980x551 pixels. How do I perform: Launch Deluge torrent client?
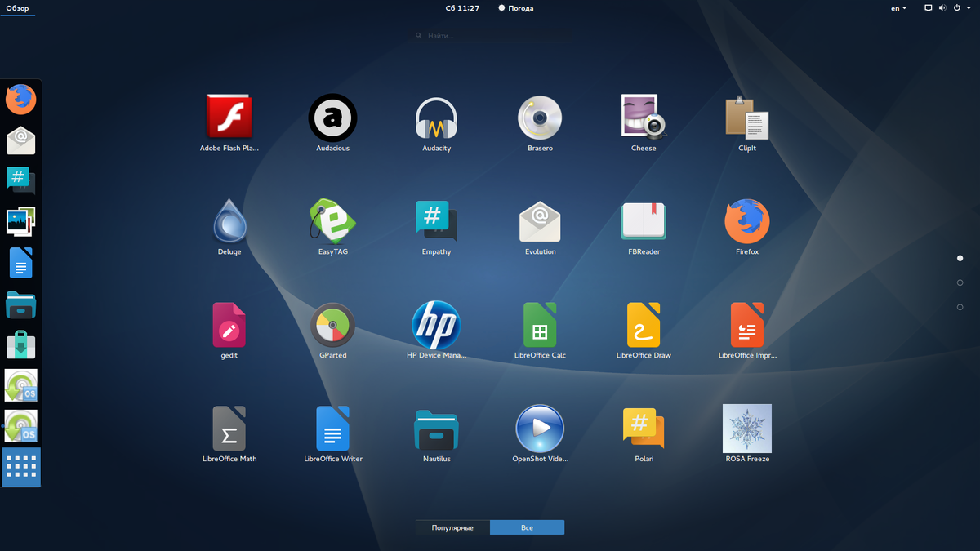229,221
